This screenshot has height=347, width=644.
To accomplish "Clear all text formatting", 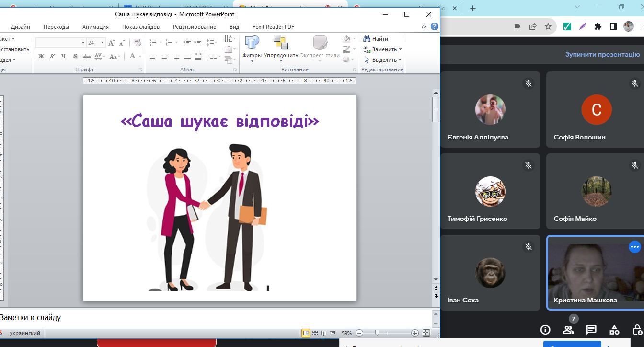I will 137,43.
